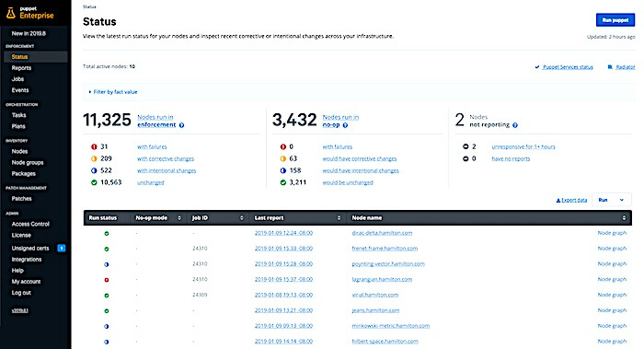Select the Status sidebar item

coord(35,57)
